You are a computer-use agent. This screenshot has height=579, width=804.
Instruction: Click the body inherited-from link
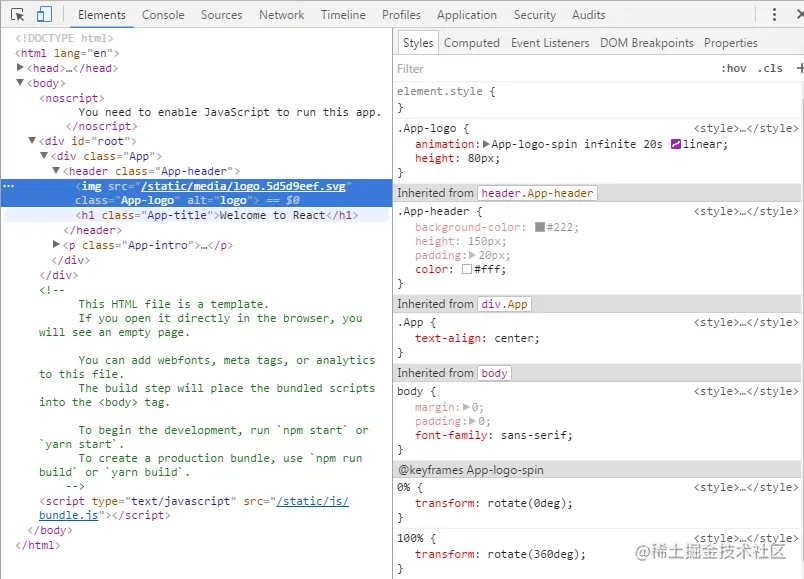(x=494, y=373)
